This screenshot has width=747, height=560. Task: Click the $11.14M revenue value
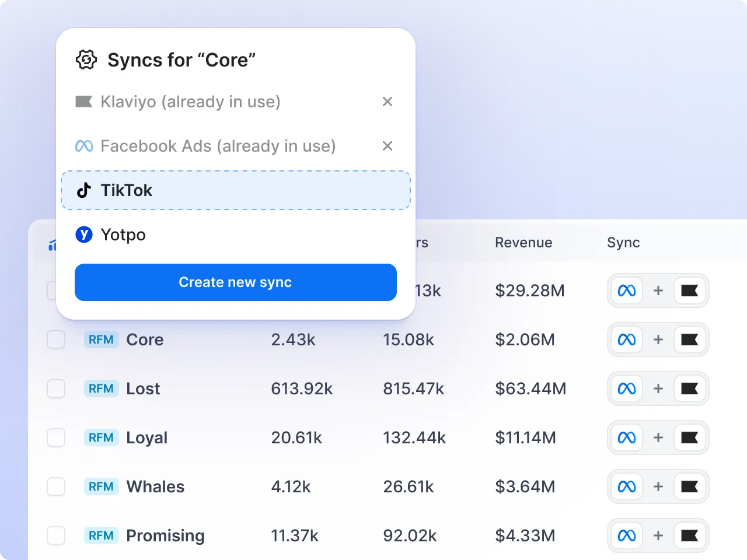525,437
